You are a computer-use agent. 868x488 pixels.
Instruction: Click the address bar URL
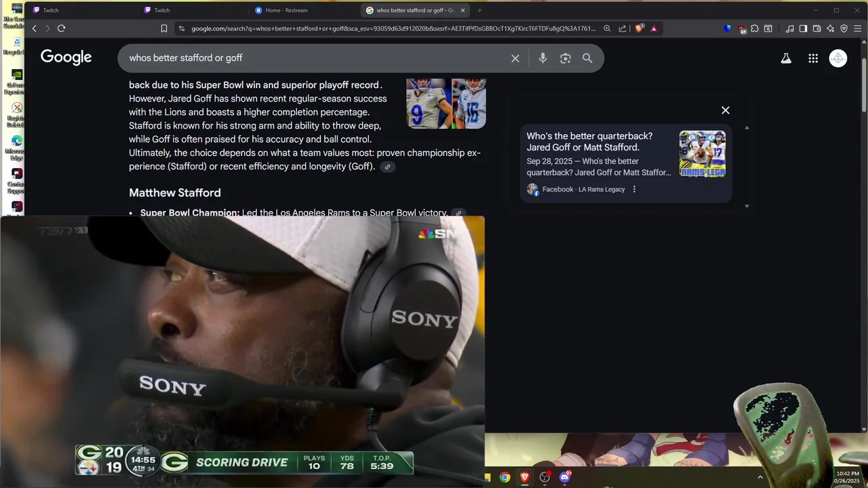[x=393, y=28]
